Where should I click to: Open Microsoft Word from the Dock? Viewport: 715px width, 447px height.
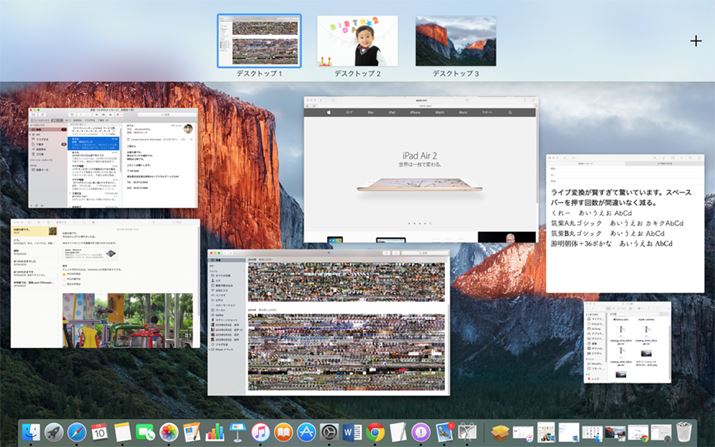tap(352, 432)
